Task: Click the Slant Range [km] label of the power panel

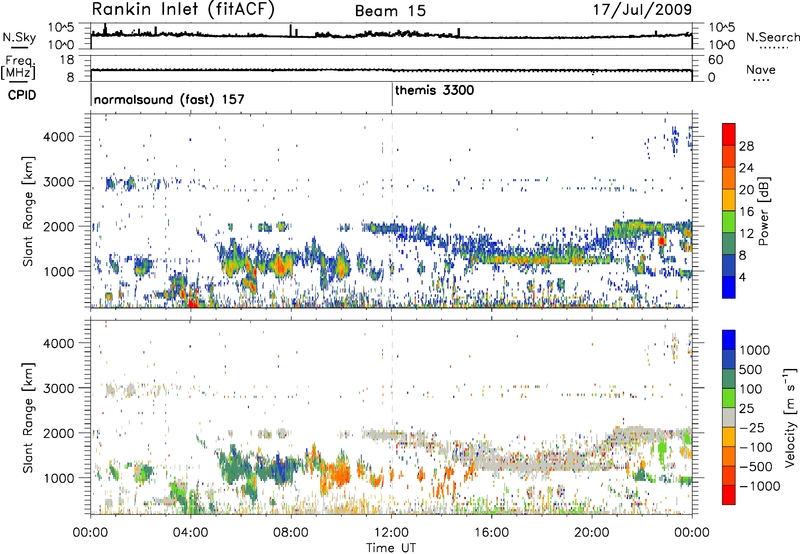Action: tap(28, 211)
